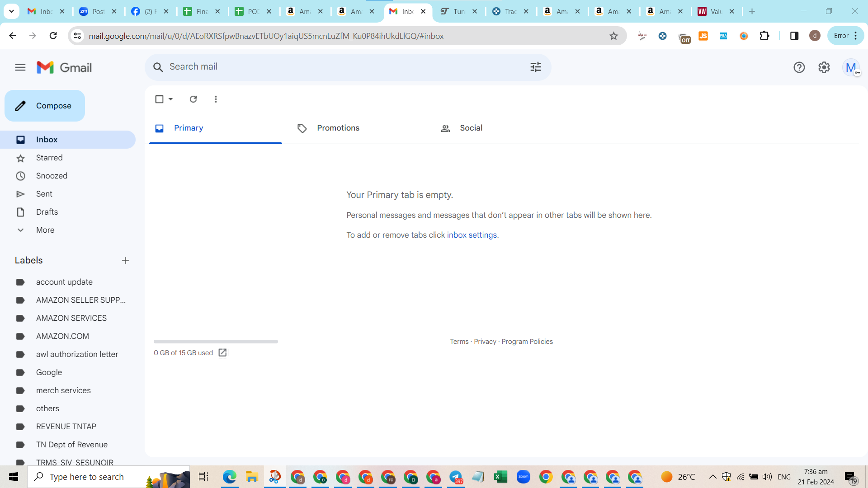
Task: Click the Gmail logo
Action: pyautogui.click(x=64, y=67)
